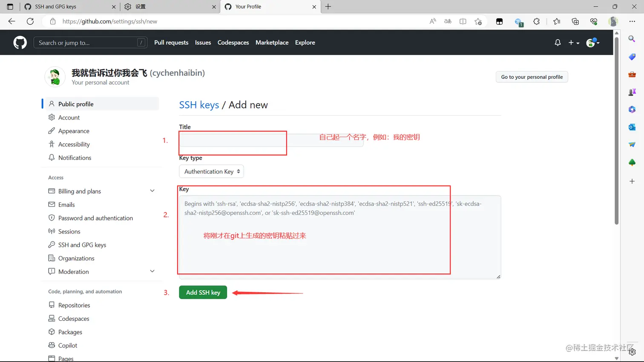Screen dimensions: 644x362
Task: Click Go to your personal profile
Action: [532, 77]
